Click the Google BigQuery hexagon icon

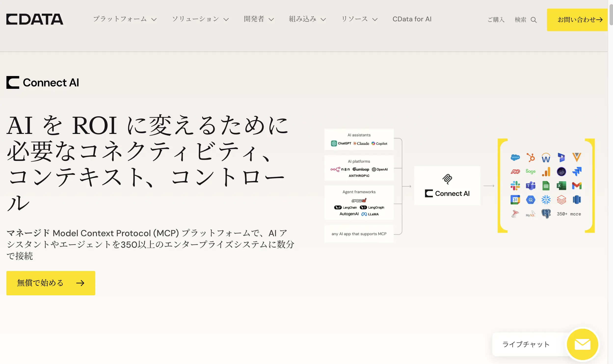[x=531, y=200]
